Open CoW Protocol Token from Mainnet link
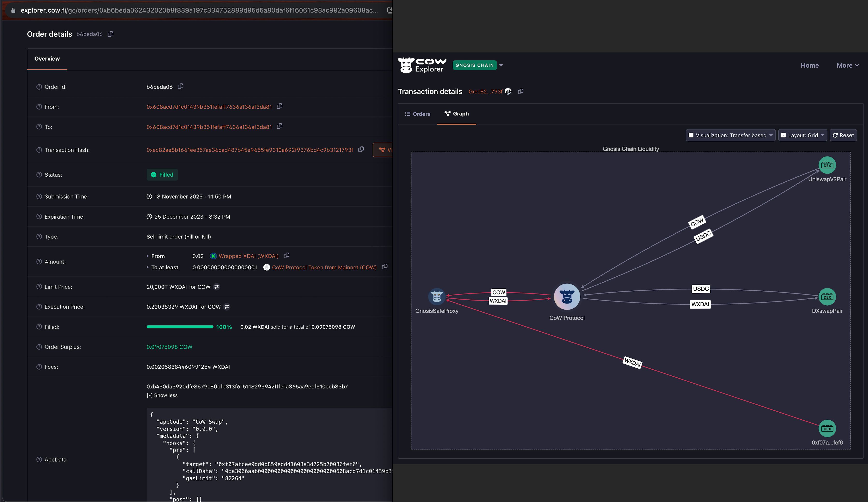 pos(324,267)
